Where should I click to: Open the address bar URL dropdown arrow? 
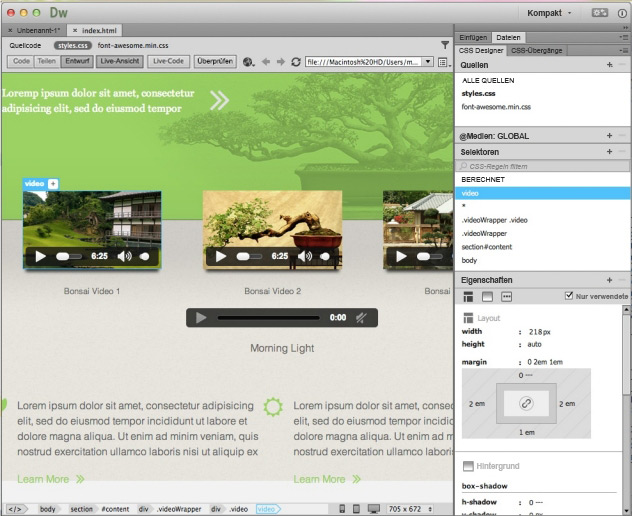428,62
